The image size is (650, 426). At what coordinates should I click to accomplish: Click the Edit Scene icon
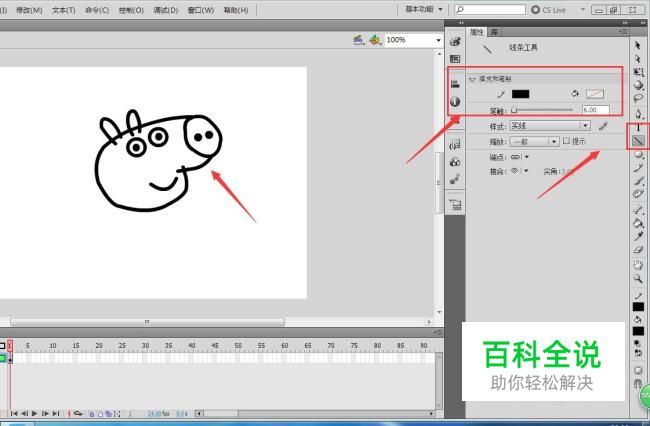359,40
